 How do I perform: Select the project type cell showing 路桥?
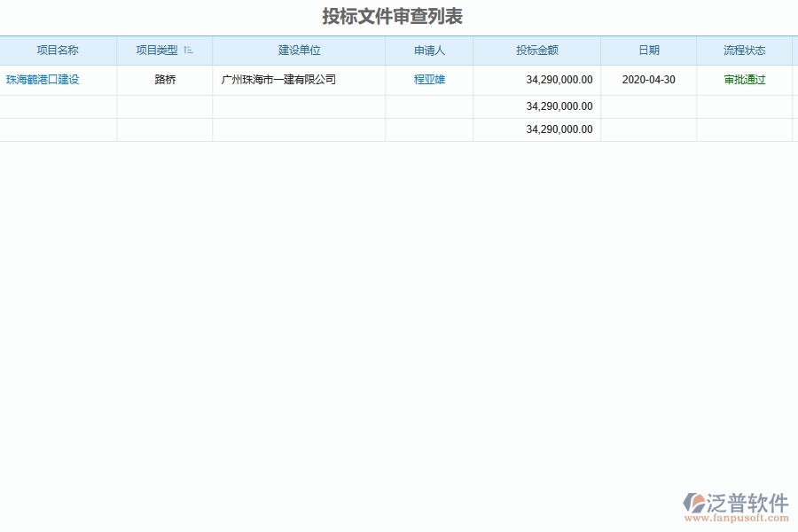pos(164,80)
